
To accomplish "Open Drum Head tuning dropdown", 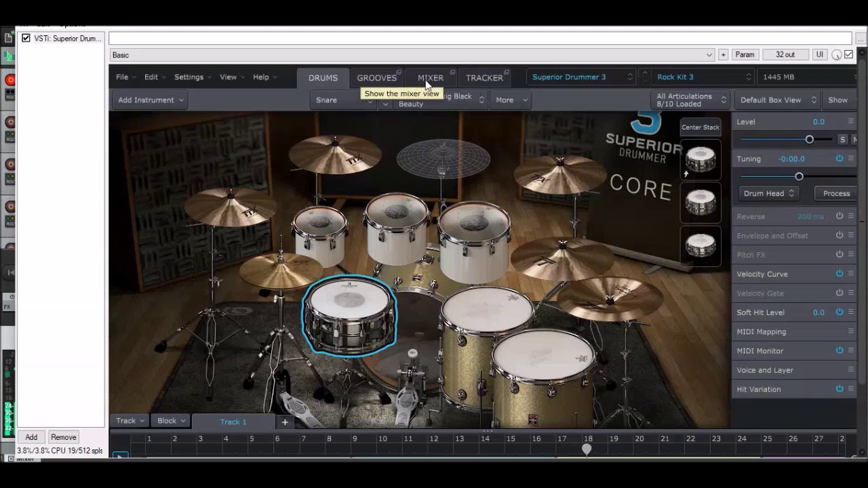I will click(768, 193).
